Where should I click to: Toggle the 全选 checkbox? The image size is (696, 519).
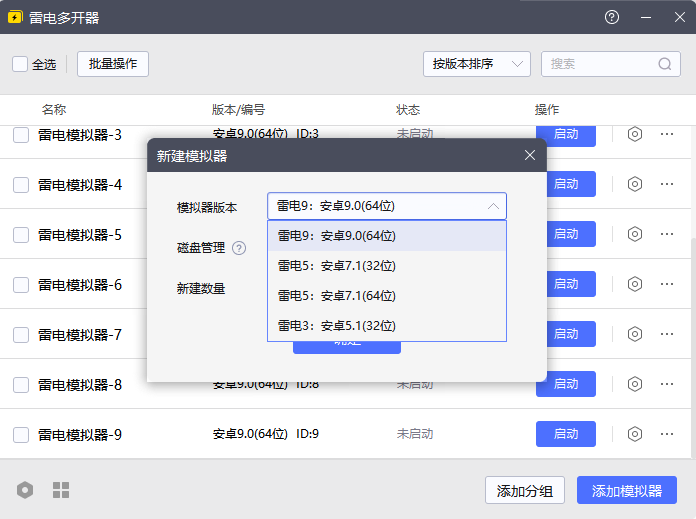point(20,64)
